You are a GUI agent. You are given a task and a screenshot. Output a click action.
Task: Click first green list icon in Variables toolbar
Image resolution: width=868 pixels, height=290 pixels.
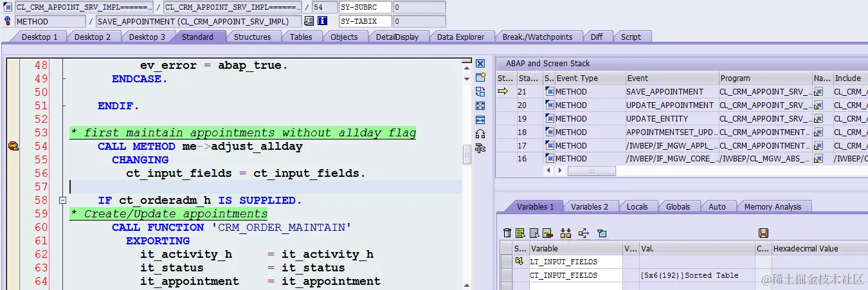pos(521,233)
